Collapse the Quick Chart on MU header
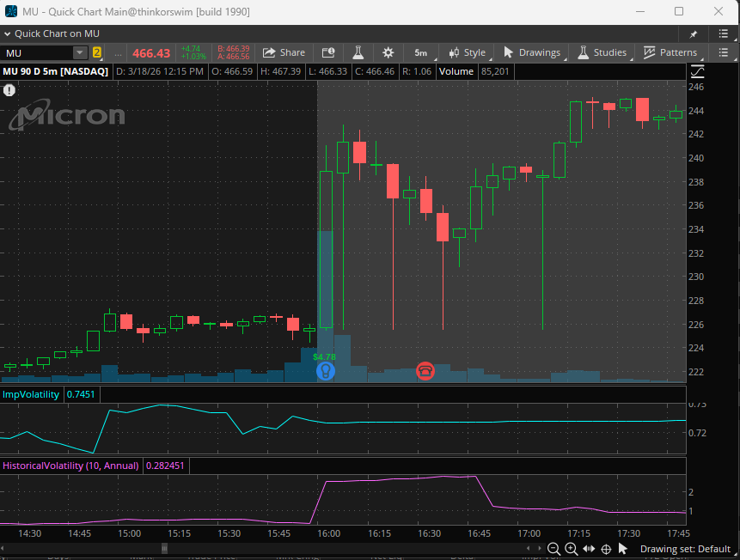740x560 pixels. click(x=7, y=34)
